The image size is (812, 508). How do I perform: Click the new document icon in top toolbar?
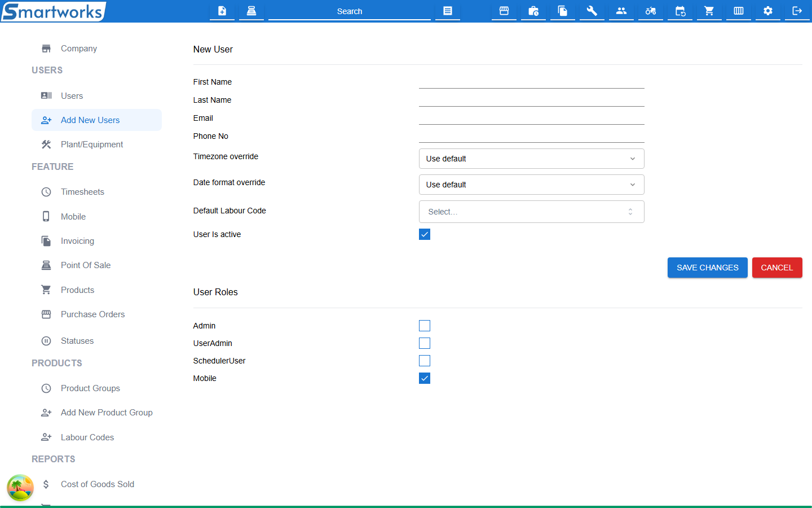pos(222,11)
